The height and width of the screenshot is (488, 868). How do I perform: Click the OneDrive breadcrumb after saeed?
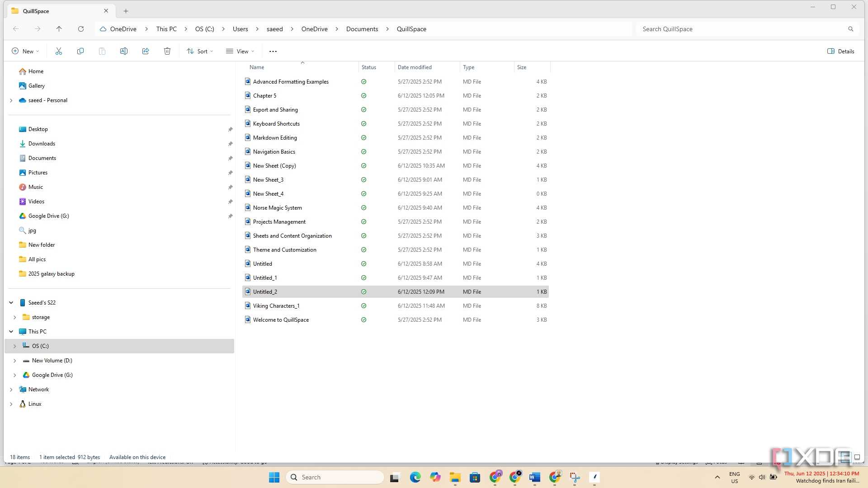coord(315,29)
